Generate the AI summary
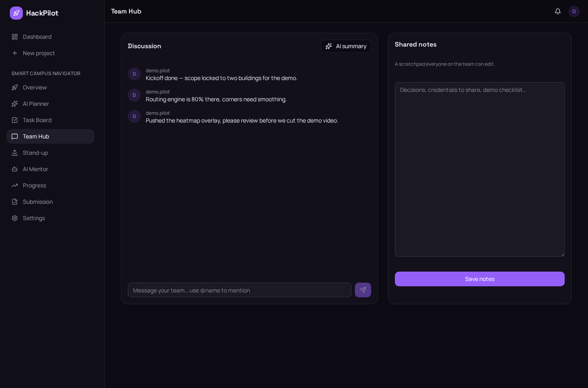 pyautogui.click(x=346, y=46)
